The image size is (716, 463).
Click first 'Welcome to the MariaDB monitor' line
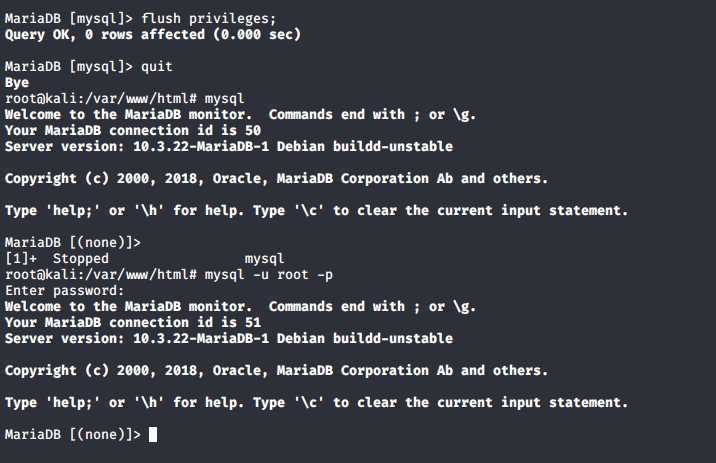coord(240,115)
